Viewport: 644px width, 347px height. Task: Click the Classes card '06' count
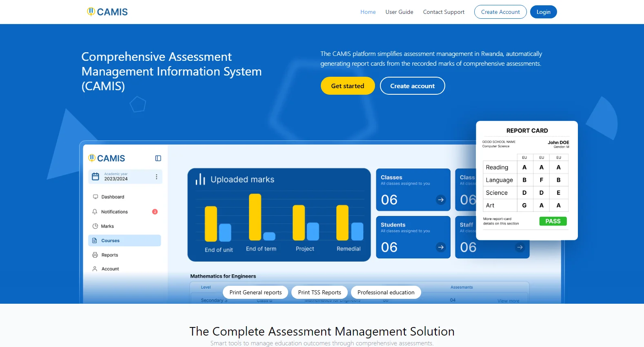(389, 200)
